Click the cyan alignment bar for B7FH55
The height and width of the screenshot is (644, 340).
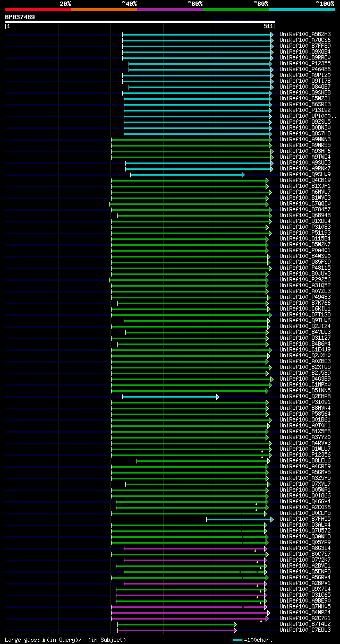pyautogui.click(x=240, y=519)
